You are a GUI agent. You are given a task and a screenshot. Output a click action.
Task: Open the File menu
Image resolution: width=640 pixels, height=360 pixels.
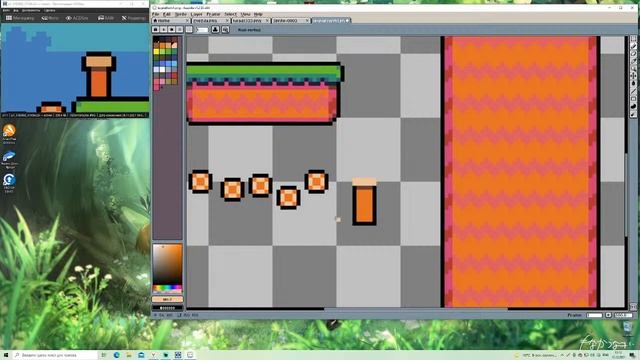[156, 14]
